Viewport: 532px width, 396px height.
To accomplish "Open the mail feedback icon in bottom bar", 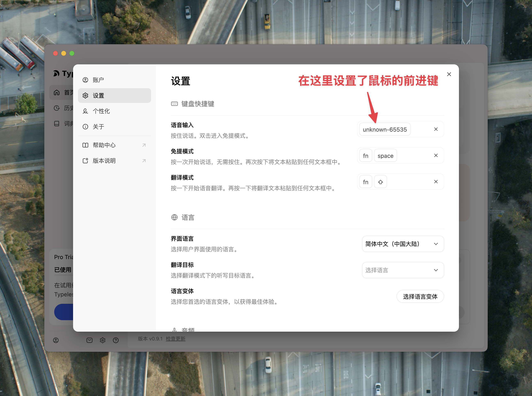I will click(89, 340).
